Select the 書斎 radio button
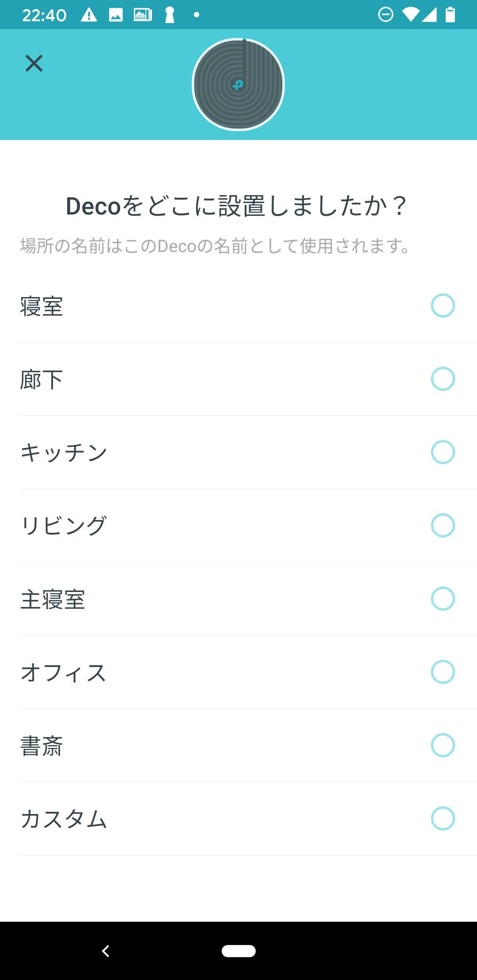 443,745
